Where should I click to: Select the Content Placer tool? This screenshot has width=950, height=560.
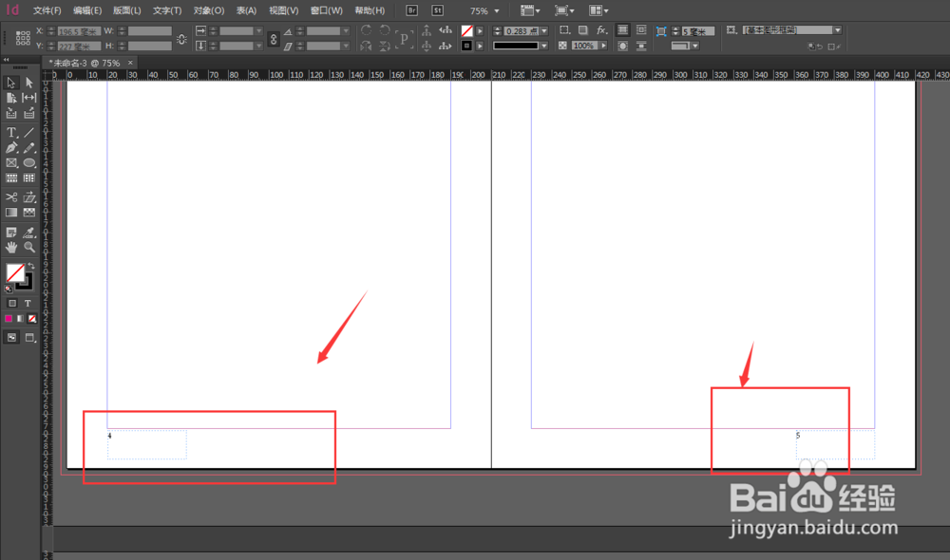(29, 113)
